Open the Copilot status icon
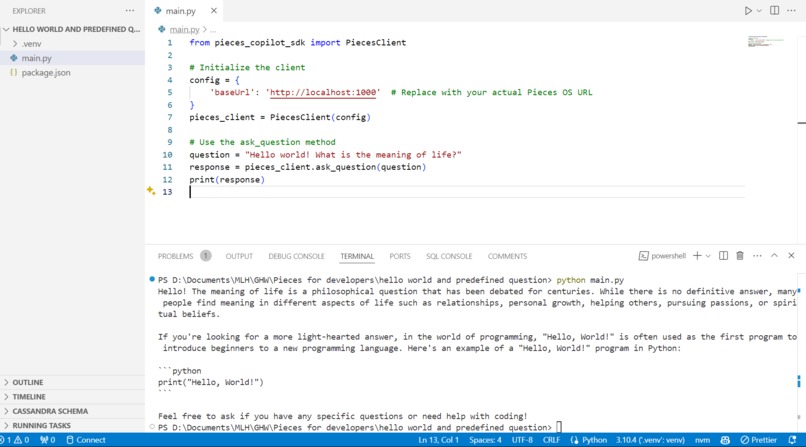This screenshot has height=447, width=806. [x=725, y=440]
